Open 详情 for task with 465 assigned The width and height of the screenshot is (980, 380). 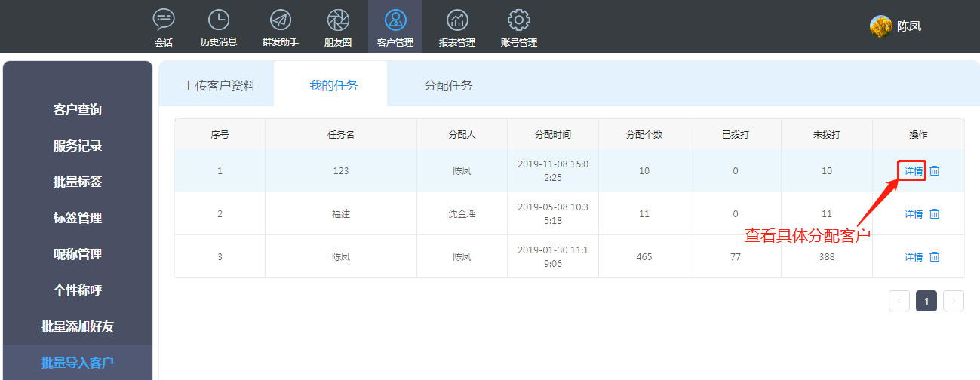[x=914, y=257]
